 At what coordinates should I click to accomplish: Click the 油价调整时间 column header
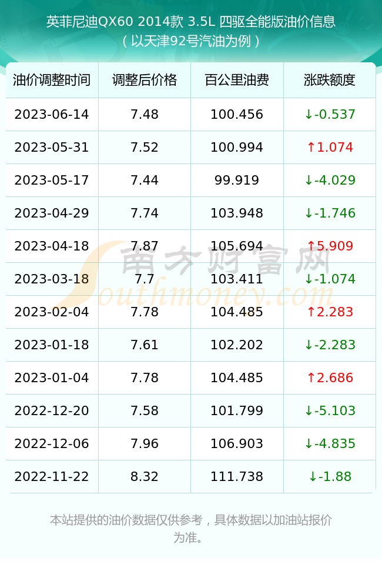click(x=52, y=80)
